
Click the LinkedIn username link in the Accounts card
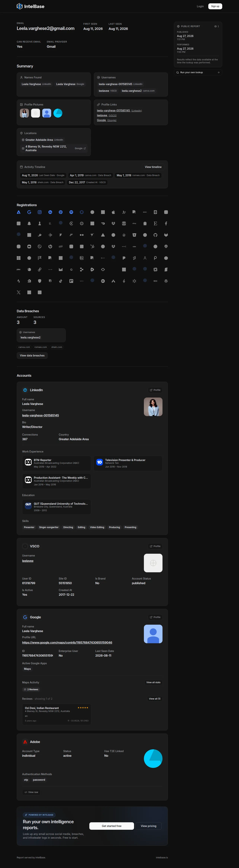[x=41, y=416]
